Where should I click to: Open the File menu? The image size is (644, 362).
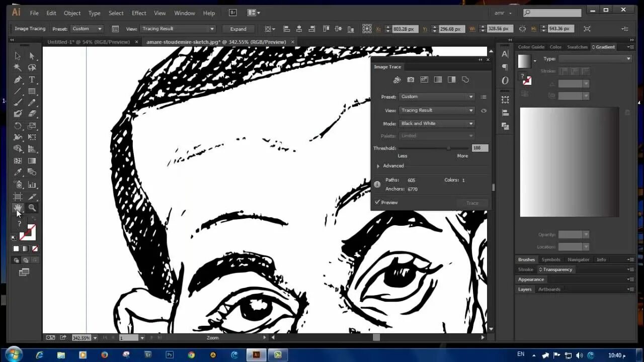click(34, 13)
